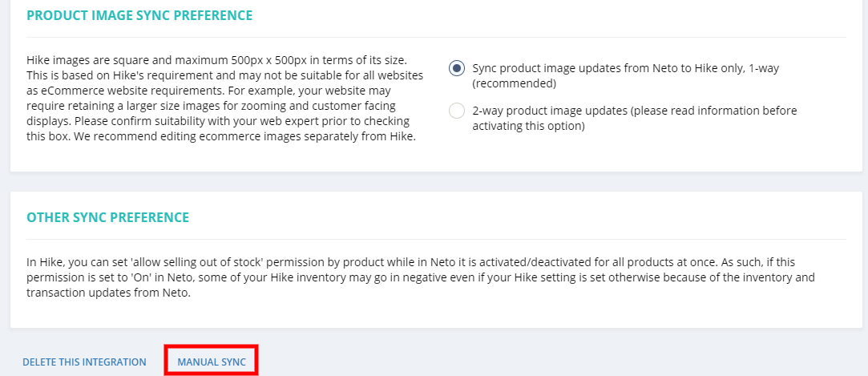Click 'transaction updates from Neto.' closing line

coord(108,293)
